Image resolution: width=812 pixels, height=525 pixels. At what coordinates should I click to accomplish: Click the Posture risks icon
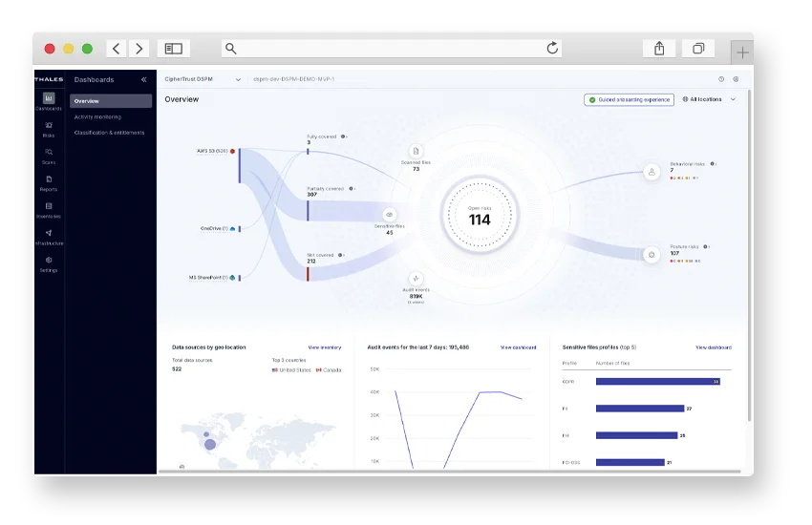click(652, 255)
